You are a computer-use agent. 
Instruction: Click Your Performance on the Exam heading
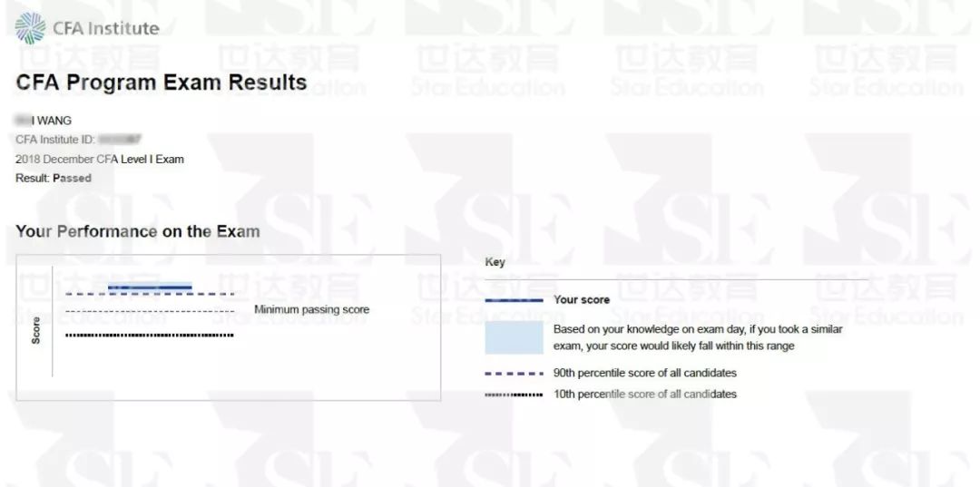click(x=138, y=231)
